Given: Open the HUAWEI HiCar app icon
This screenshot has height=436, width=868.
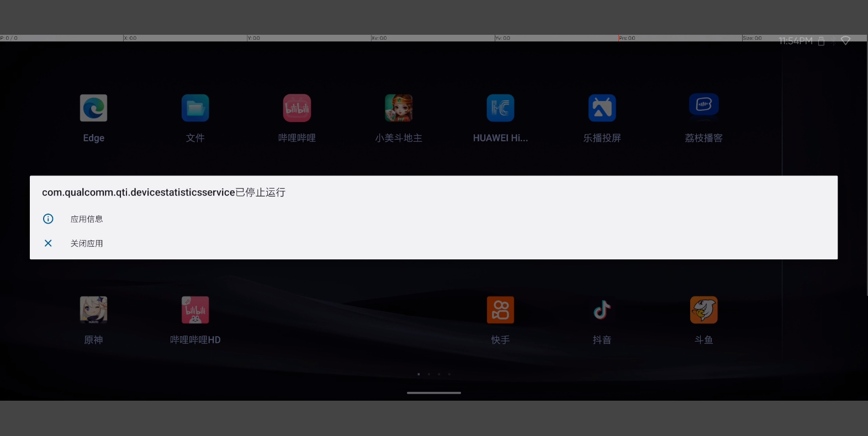Looking at the screenshot, I should 500,108.
